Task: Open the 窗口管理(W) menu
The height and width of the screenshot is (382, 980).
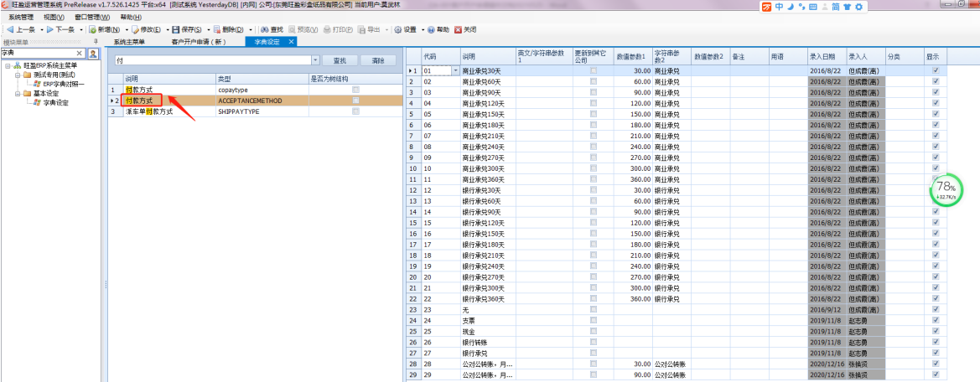Action: 92,17
